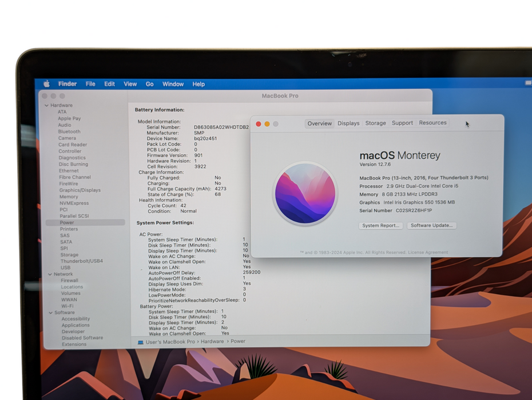Select USB in the sidebar
Screen dimensions: 532x400
pos(65,267)
